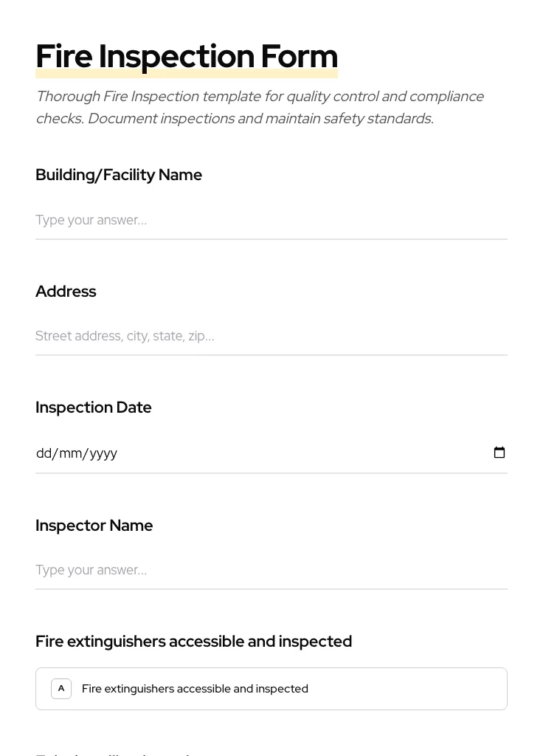Click the fire extinguishers question heading
This screenshot has height=756, width=543.
tap(193, 641)
